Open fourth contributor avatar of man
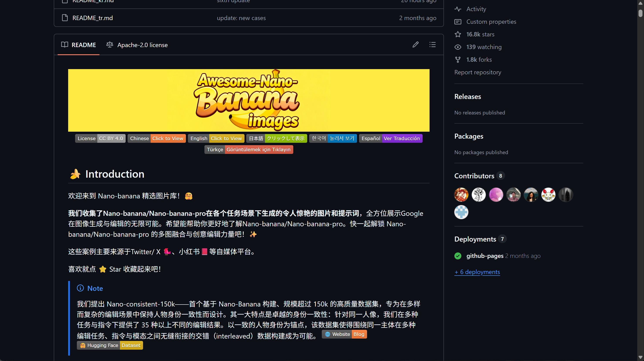Image resolution: width=644 pixels, height=361 pixels. coord(514,195)
